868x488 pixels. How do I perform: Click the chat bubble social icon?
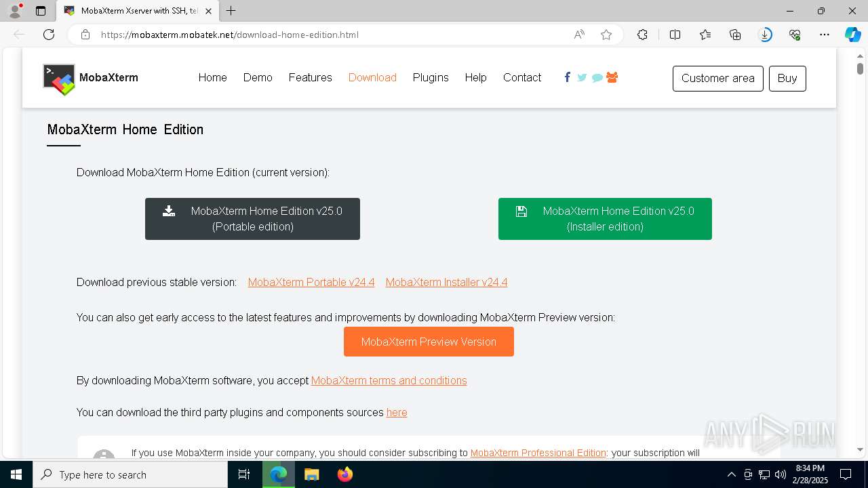click(597, 78)
